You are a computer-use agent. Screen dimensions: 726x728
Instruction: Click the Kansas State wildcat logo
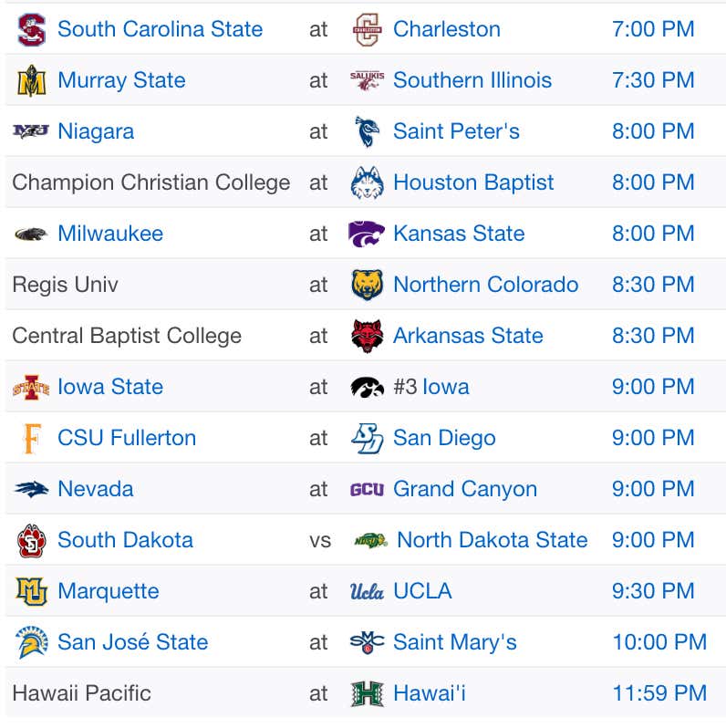[x=367, y=234]
